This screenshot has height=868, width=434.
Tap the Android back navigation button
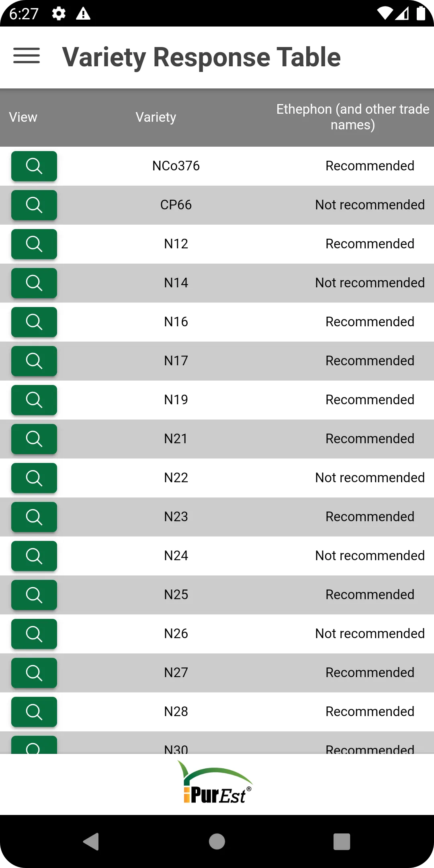(91, 841)
